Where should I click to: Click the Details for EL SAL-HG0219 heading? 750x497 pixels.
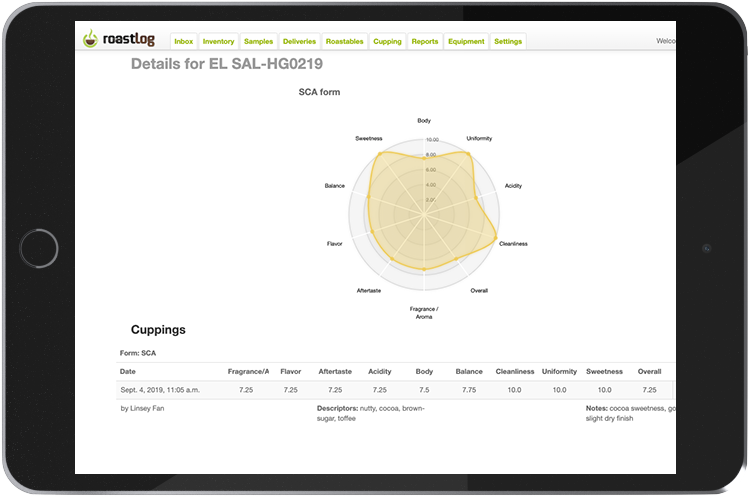(x=227, y=65)
